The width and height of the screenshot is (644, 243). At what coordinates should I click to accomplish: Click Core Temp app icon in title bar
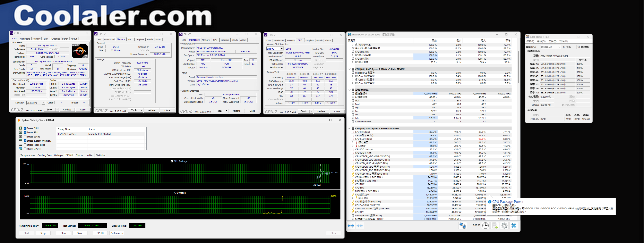point(527,36)
